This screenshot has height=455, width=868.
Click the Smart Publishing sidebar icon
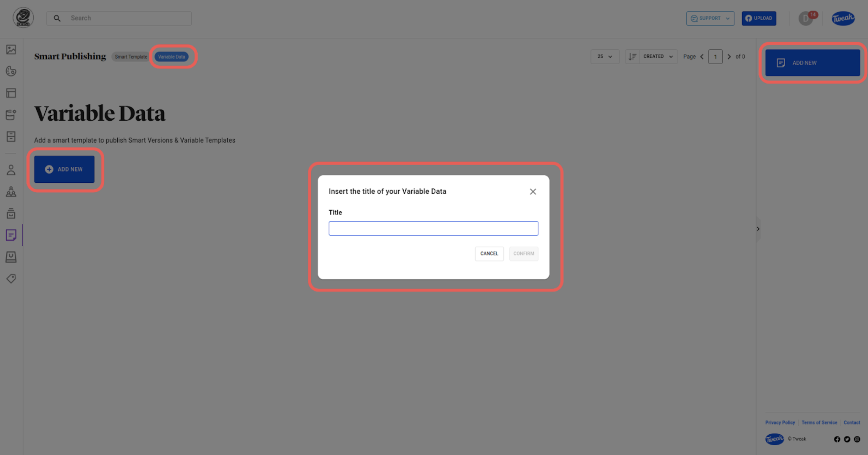click(x=11, y=235)
